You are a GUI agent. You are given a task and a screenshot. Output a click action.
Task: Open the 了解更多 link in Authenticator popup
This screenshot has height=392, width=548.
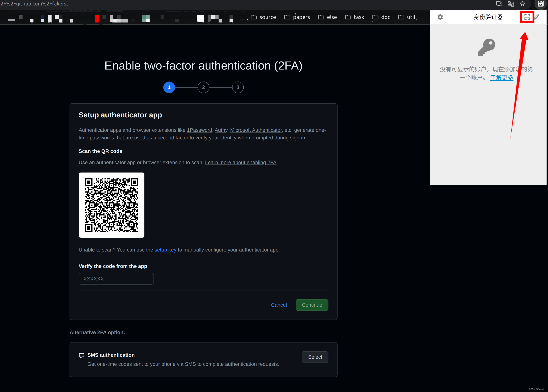coord(502,78)
